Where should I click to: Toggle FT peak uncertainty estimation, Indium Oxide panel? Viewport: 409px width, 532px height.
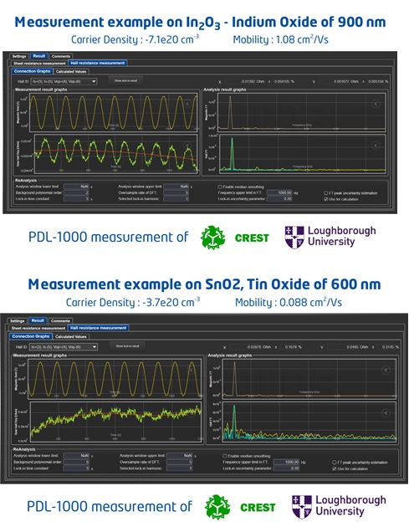(x=325, y=193)
